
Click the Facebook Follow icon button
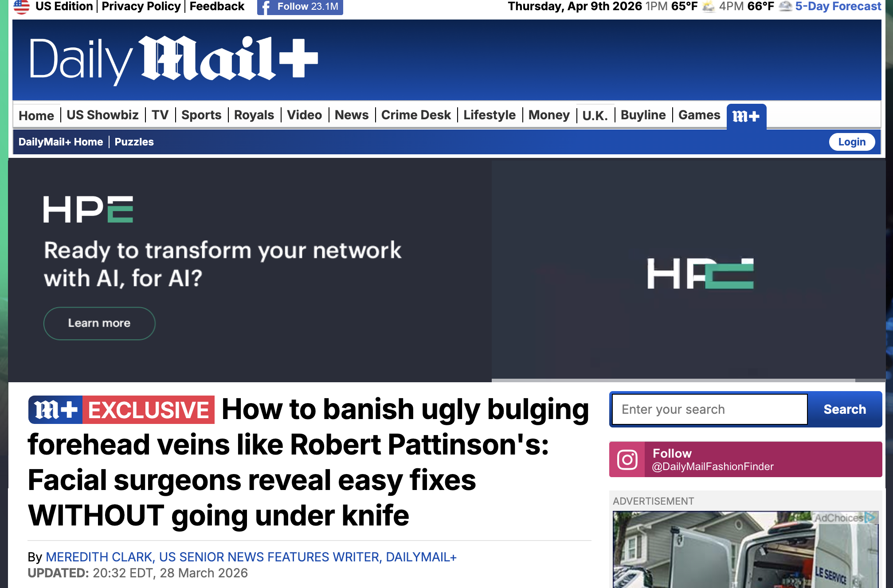click(265, 7)
